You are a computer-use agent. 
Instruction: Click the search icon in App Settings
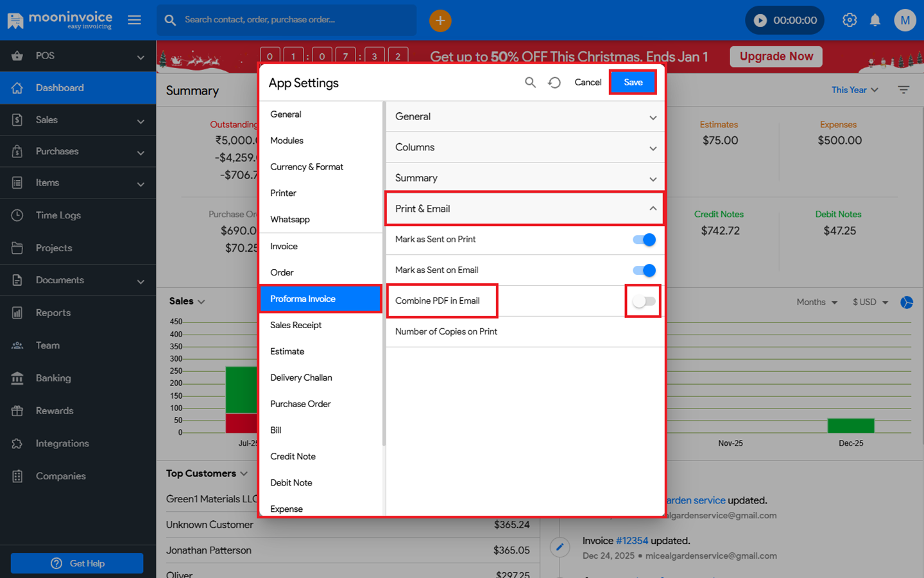(x=530, y=82)
